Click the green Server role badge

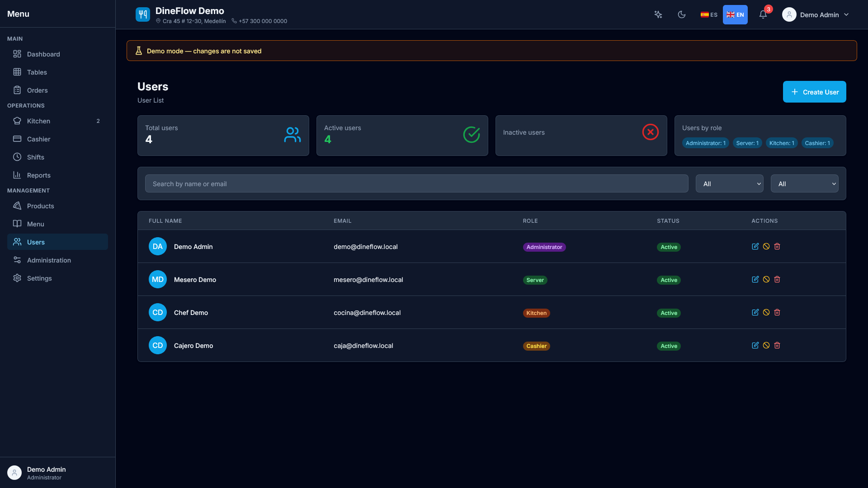pyautogui.click(x=535, y=280)
